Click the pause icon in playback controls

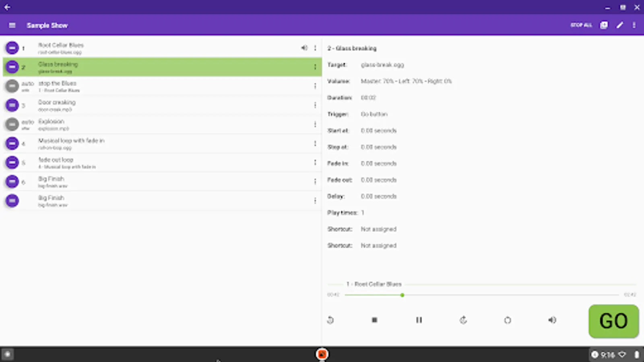[x=419, y=320]
